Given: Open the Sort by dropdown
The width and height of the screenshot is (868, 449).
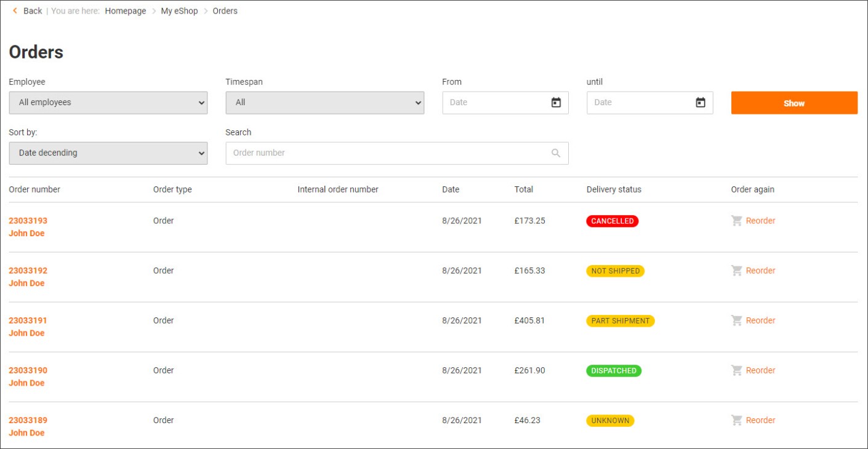Looking at the screenshot, I should point(108,153).
